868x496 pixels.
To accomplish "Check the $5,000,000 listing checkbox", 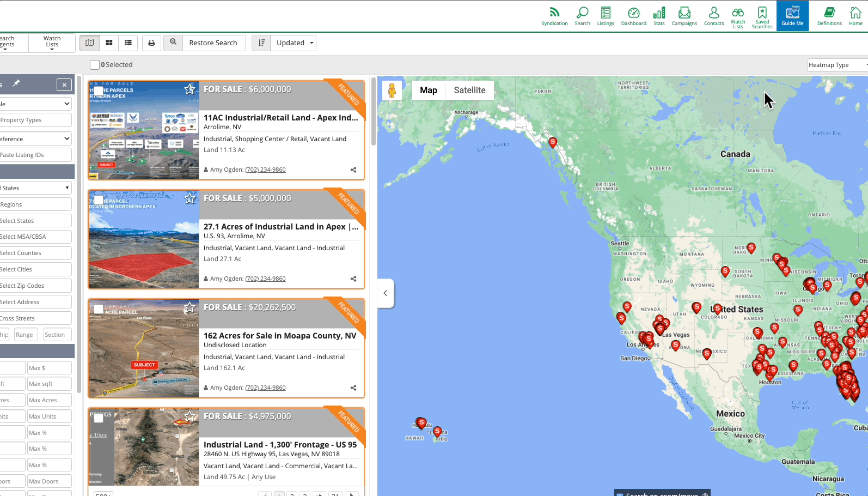I will (x=99, y=199).
